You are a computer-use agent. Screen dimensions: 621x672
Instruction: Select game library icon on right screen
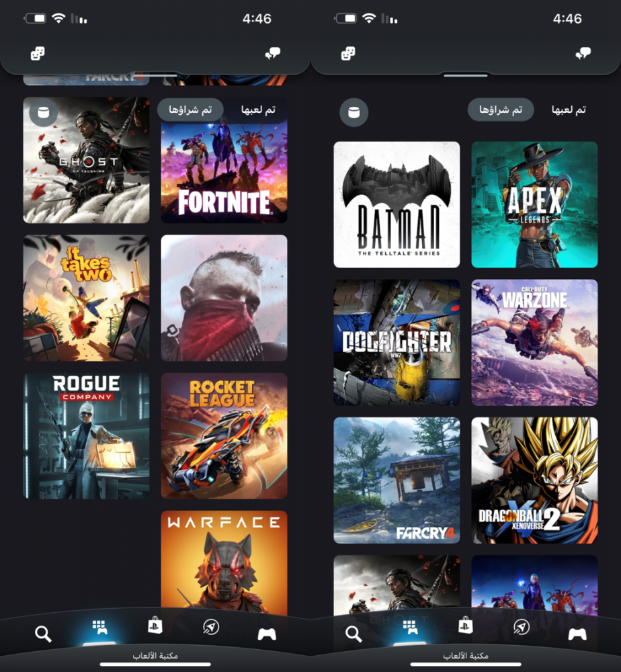point(410,628)
